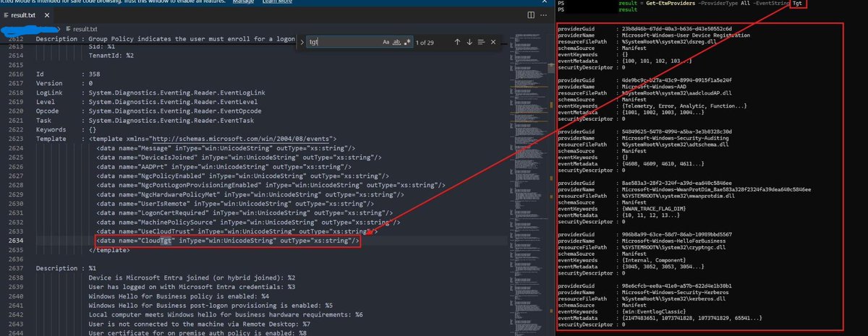Split the editor to the right
This screenshot has height=336, width=868.
pos(529,14)
